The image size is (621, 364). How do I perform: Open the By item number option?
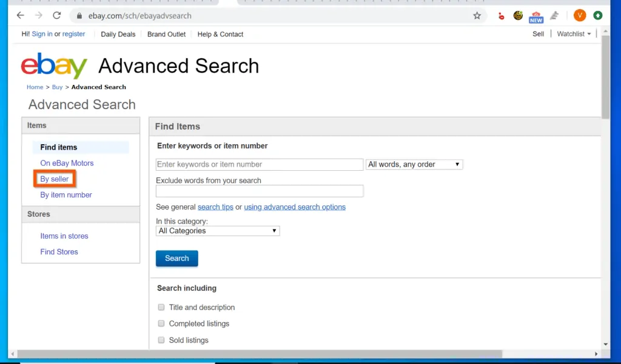click(x=66, y=194)
